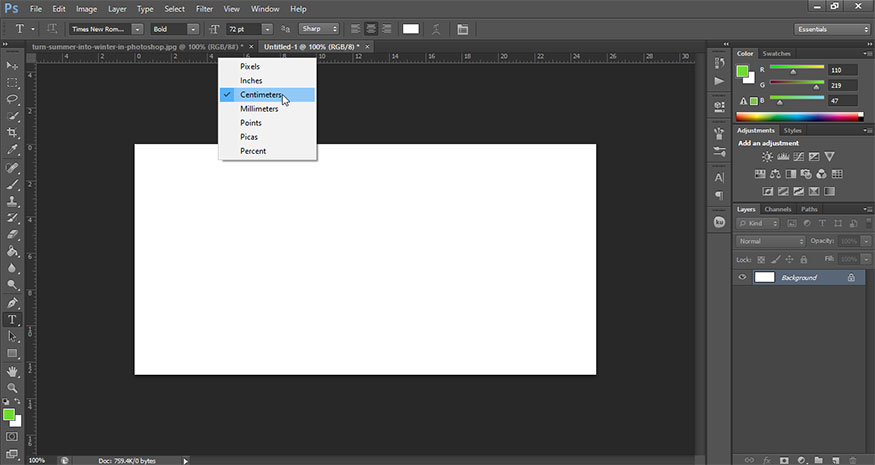The image size is (875, 465).
Task: Click the R value field
Action: [x=843, y=70]
